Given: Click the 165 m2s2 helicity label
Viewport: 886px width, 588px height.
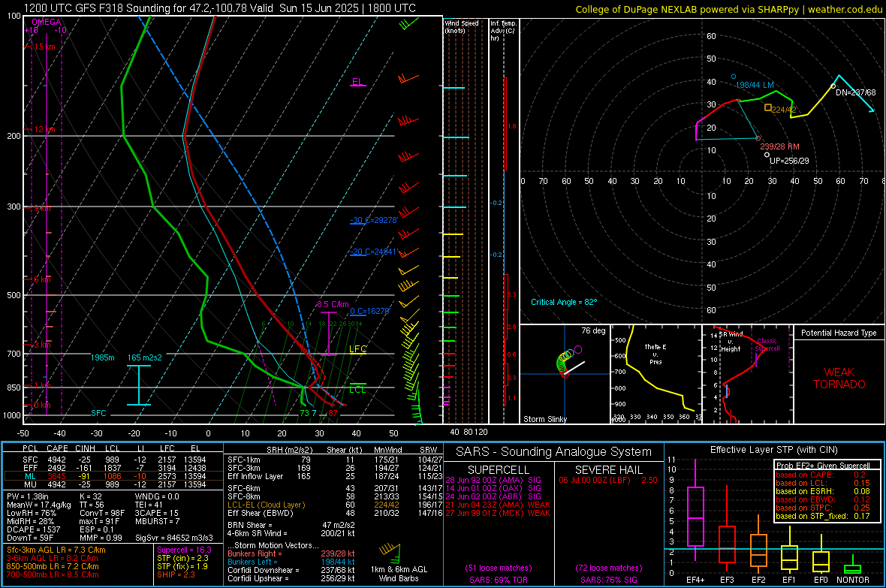Looking at the screenshot, I should [x=145, y=357].
